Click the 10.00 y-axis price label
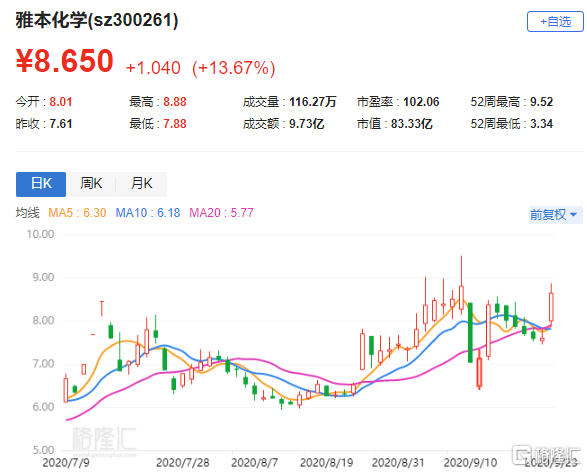This screenshot has width=587, height=472. 40,234
